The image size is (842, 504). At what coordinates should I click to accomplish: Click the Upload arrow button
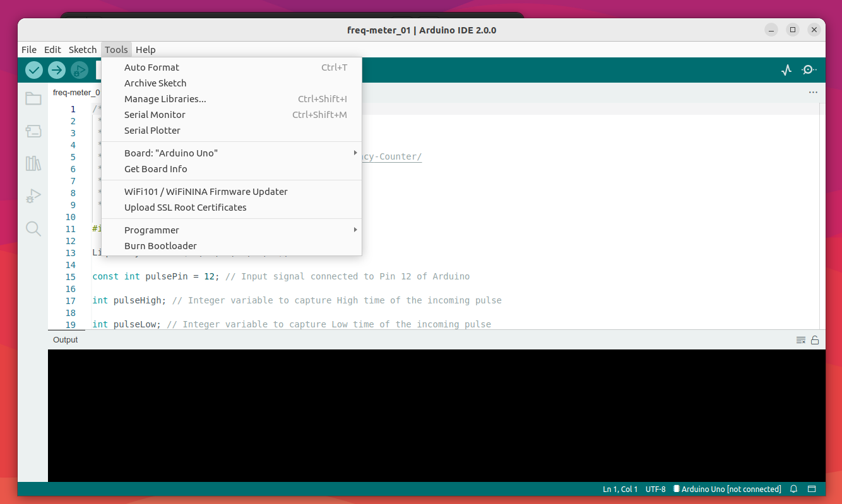[57, 70]
